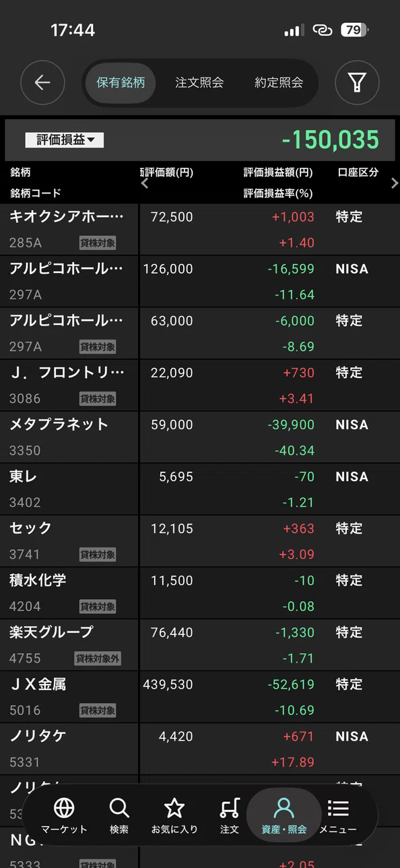The height and width of the screenshot is (868, 400).
Task: Tap the back arrow button
Action: click(x=42, y=83)
